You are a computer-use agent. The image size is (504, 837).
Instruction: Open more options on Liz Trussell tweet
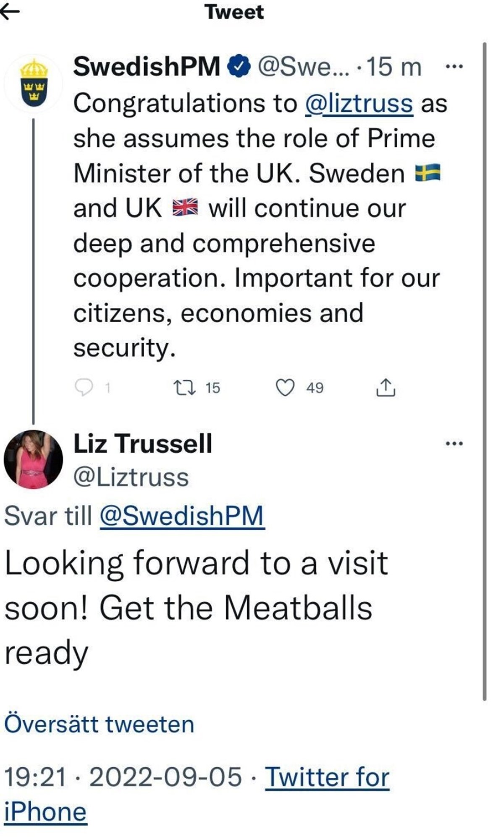[x=454, y=443]
